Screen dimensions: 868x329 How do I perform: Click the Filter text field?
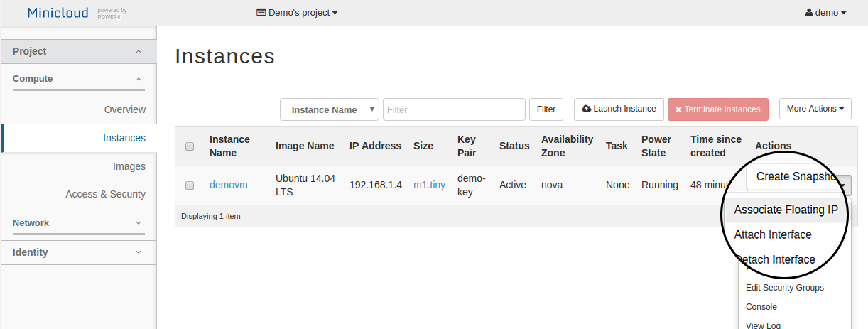click(x=454, y=109)
